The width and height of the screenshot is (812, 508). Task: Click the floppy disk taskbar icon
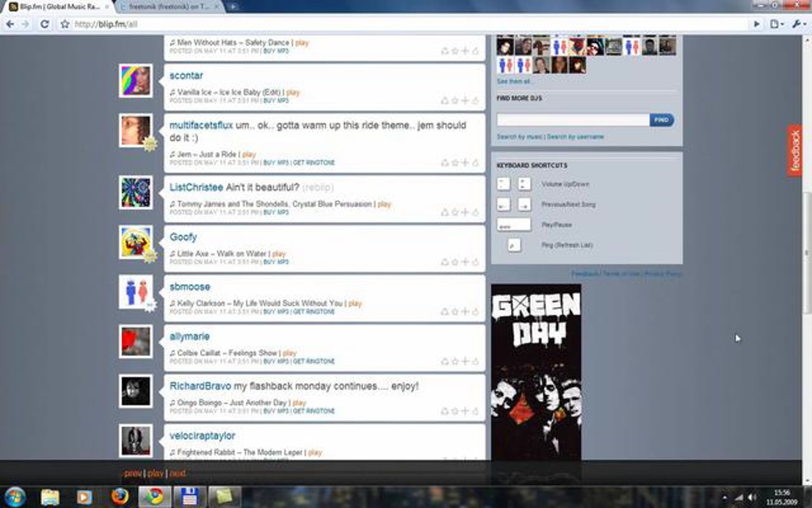coord(189,497)
